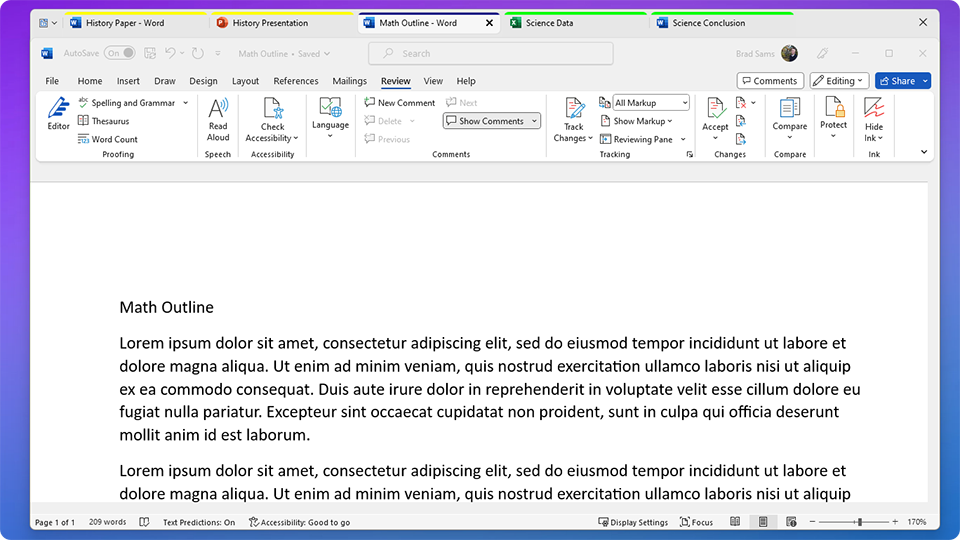
Task: Open Check Accessibility tool
Action: (x=272, y=119)
